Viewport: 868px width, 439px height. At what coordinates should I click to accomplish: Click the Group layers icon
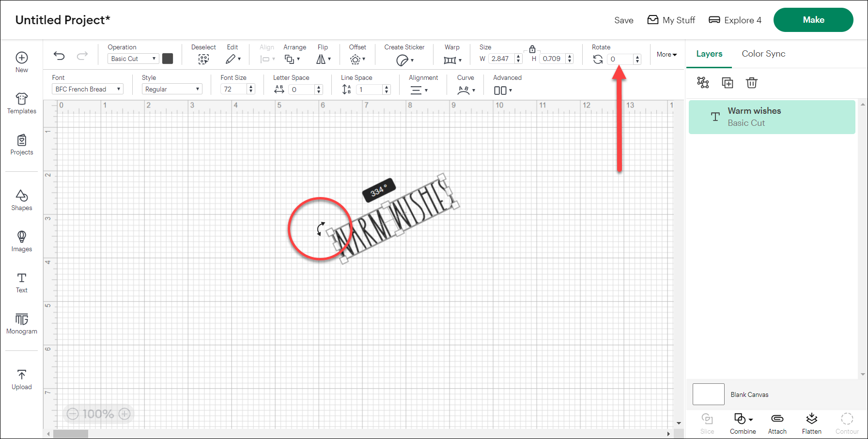click(703, 83)
